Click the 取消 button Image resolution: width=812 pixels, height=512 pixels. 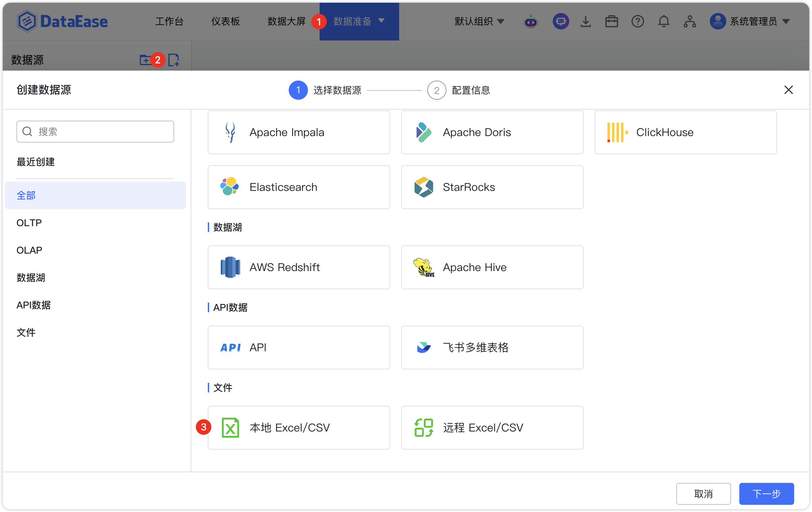coord(703,493)
